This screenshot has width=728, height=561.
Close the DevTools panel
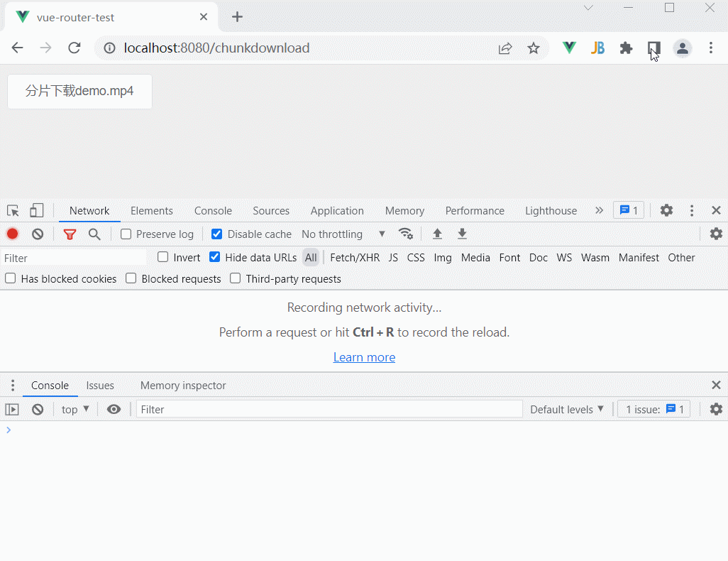click(x=716, y=210)
